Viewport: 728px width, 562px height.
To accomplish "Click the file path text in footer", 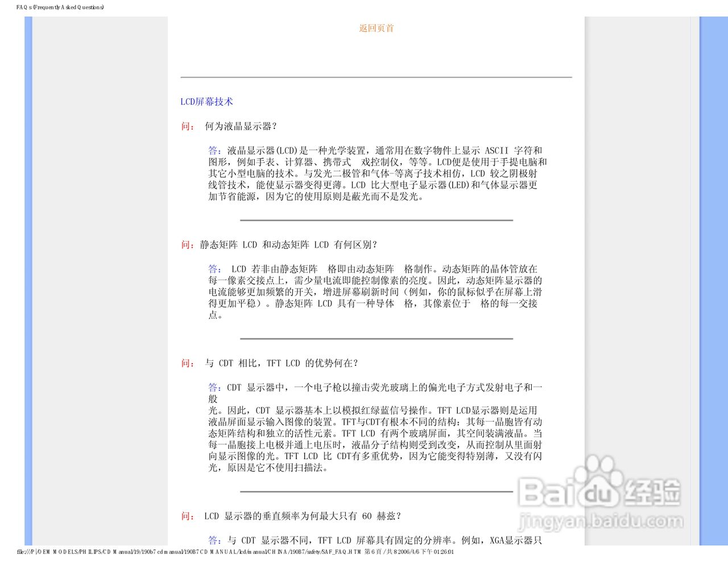I will coord(189,552).
